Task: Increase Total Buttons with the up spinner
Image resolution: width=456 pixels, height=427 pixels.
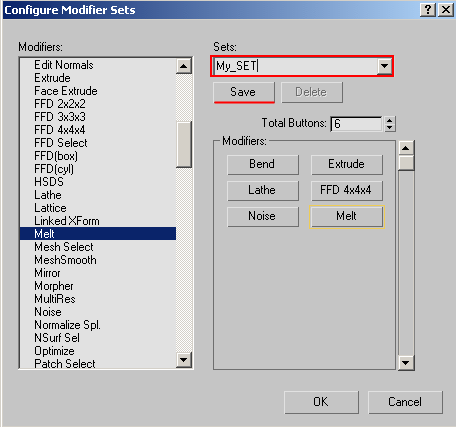Action: pyautogui.click(x=390, y=120)
